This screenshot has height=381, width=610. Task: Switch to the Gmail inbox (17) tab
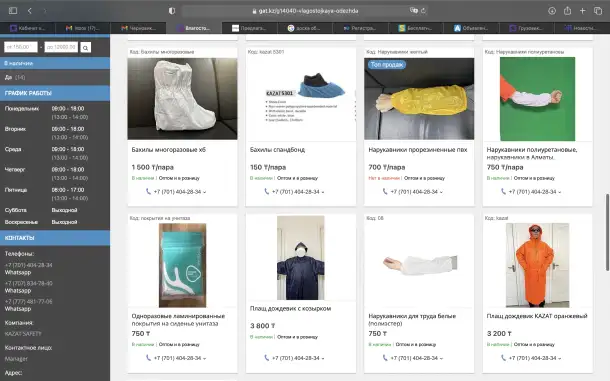click(83, 28)
